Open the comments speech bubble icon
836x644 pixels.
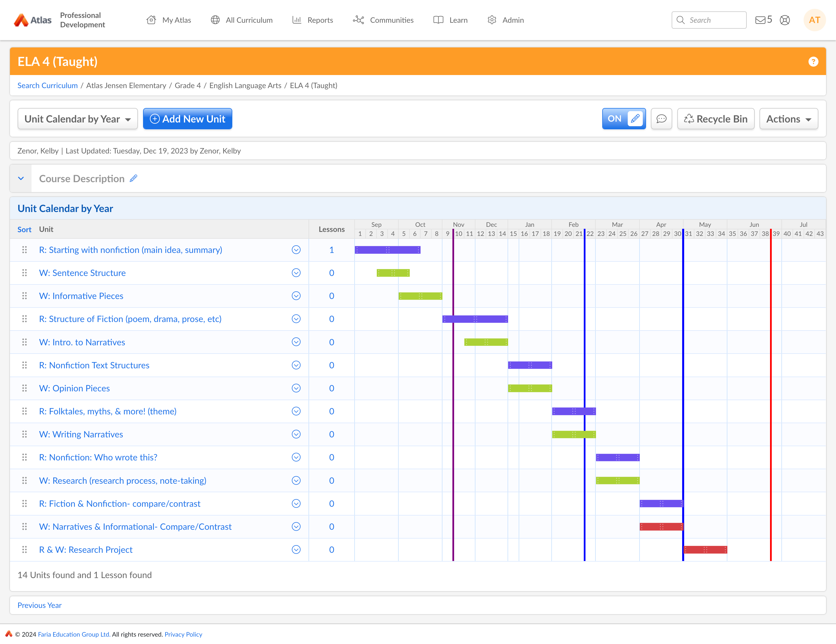(661, 119)
